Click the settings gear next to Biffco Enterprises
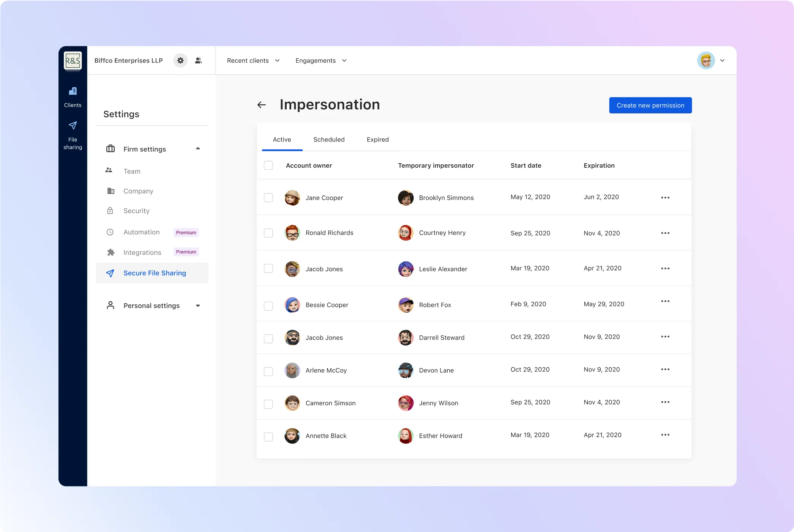794x532 pixels. click(x=180, y=60)
